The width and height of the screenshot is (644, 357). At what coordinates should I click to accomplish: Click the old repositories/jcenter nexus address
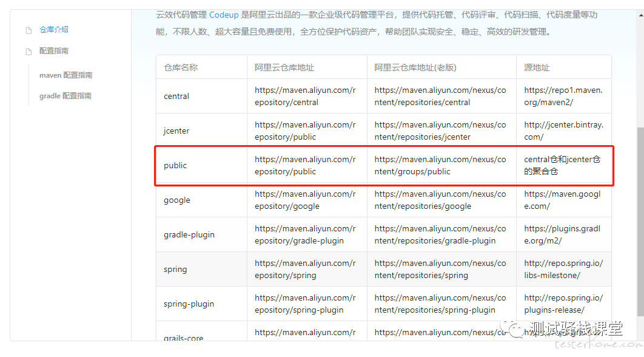(x=440, y=131)
